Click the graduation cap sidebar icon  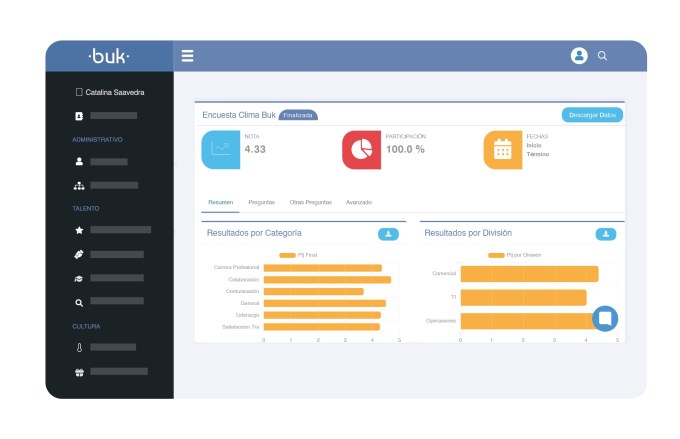[78, 279]
